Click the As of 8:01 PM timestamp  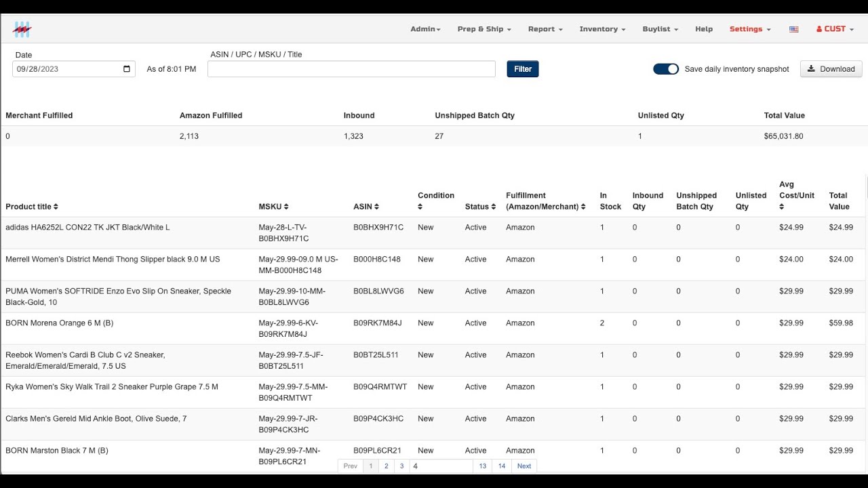point(172,69)
